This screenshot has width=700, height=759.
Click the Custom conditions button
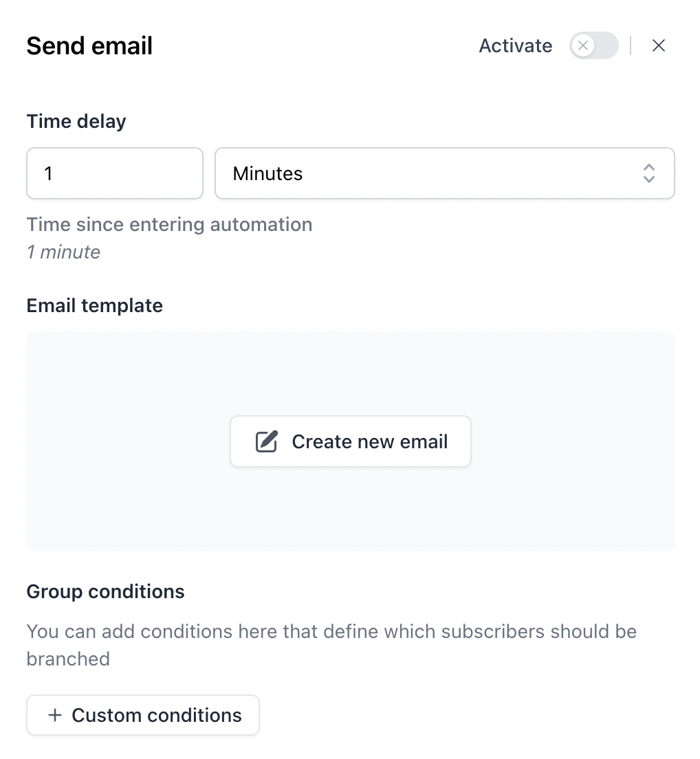tap(143, 715)
